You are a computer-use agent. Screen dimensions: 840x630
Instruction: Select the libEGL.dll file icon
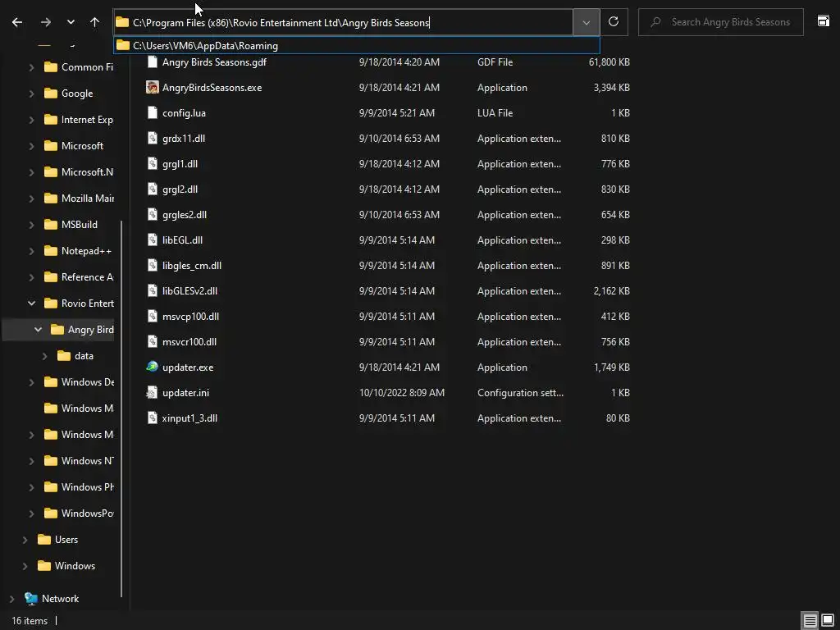point(152,240)
